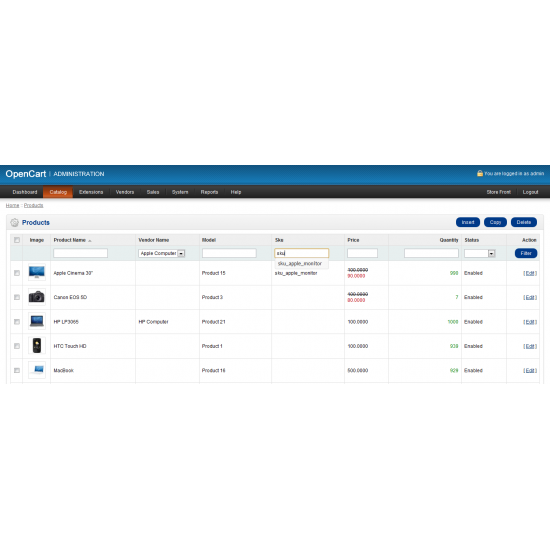The height and width of the screenshot is (550, 550).
Task: Toggle the select-all checkbox in table header
Action: click(x=16, y=240)
